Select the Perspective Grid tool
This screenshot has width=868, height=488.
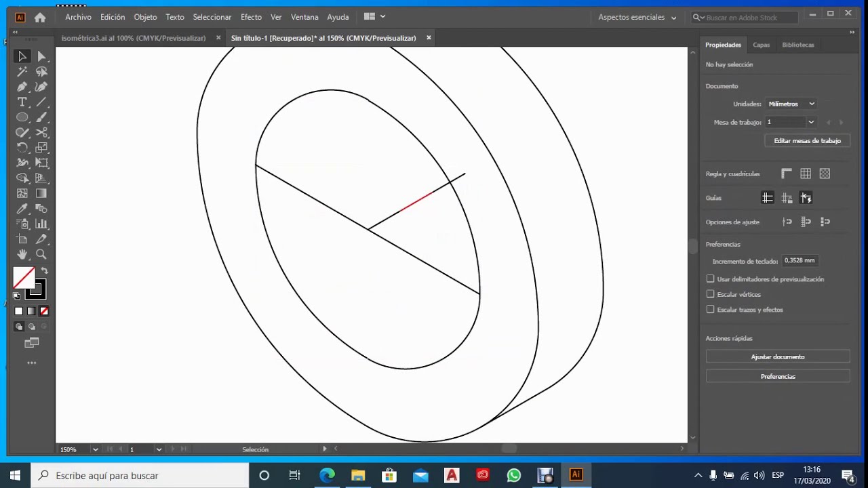[x=41, y=178]
